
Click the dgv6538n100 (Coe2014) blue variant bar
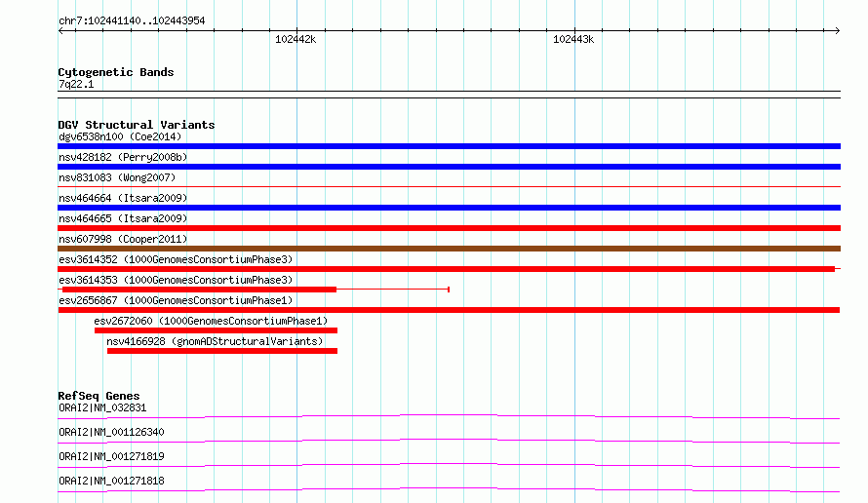click(449, 146)
